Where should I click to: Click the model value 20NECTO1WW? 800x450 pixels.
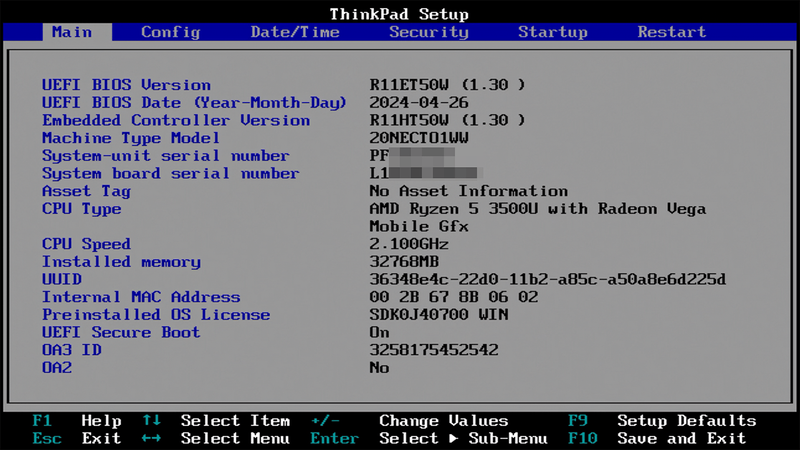(419, 138)
